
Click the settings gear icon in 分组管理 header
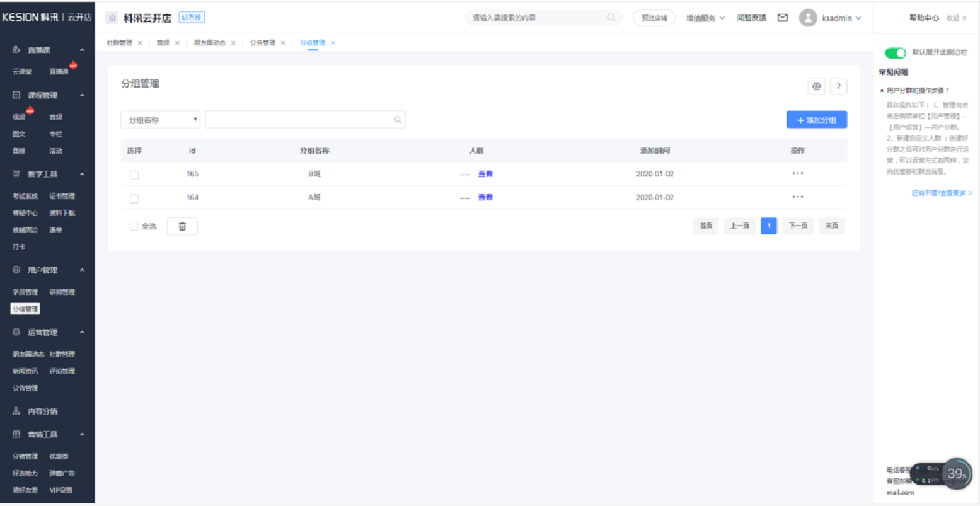pyautogui.click(x=816, y=86)
